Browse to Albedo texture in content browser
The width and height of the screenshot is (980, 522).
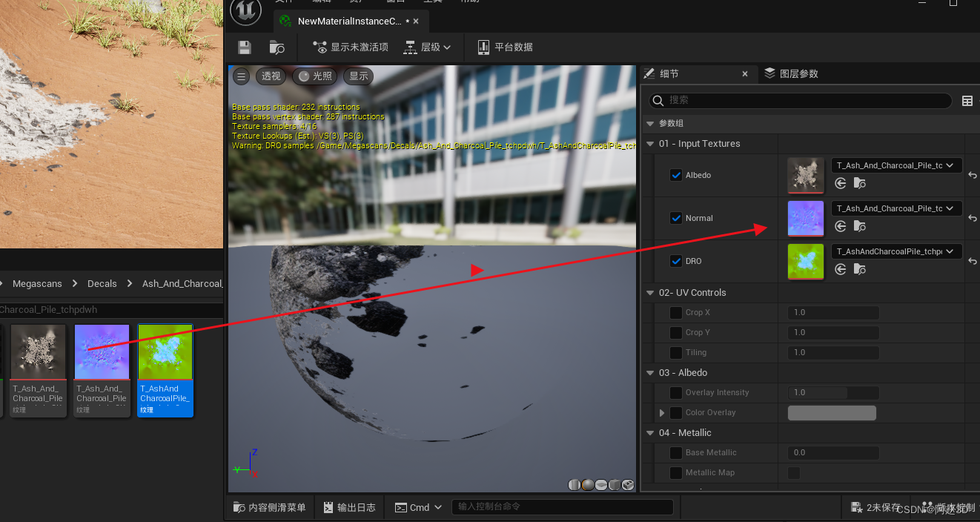(860, 183)
